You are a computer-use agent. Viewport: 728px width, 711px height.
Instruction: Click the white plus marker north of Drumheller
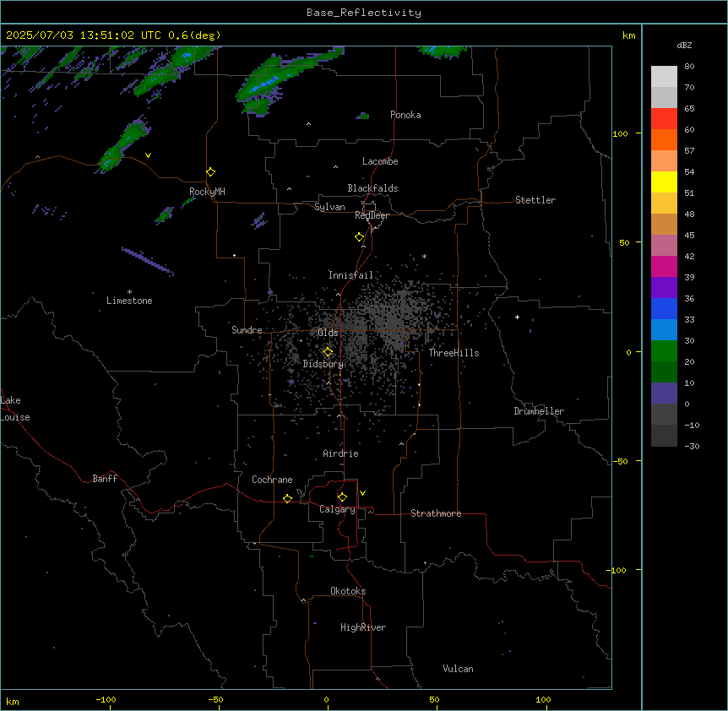517,317
